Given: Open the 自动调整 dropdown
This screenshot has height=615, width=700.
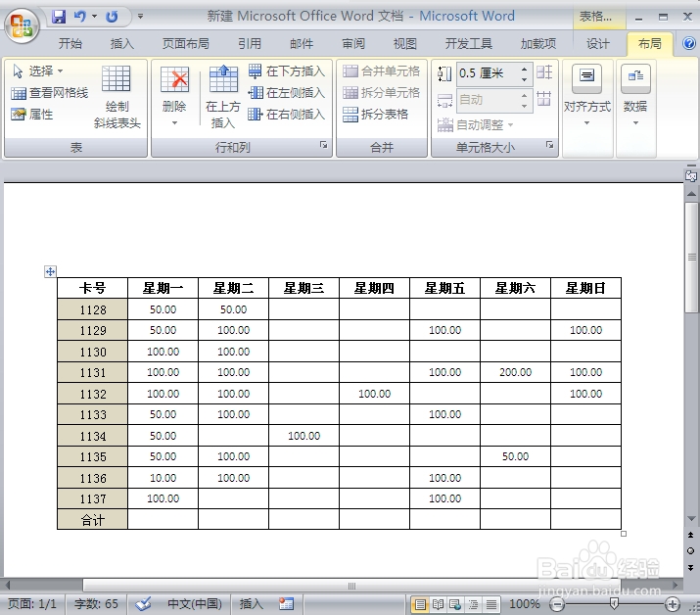Looking at the screenshot, I should point(475,125).
